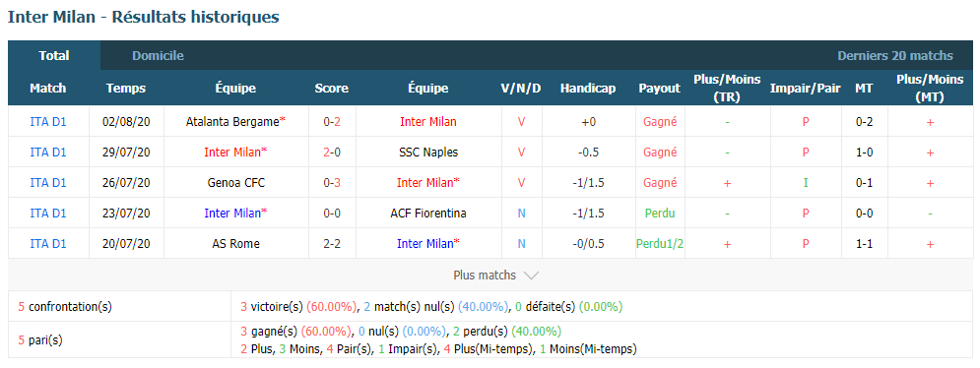This screenshot has height=368, width=980.
Task: Expand the Plus matchs chevron
Action: [531, 276]
